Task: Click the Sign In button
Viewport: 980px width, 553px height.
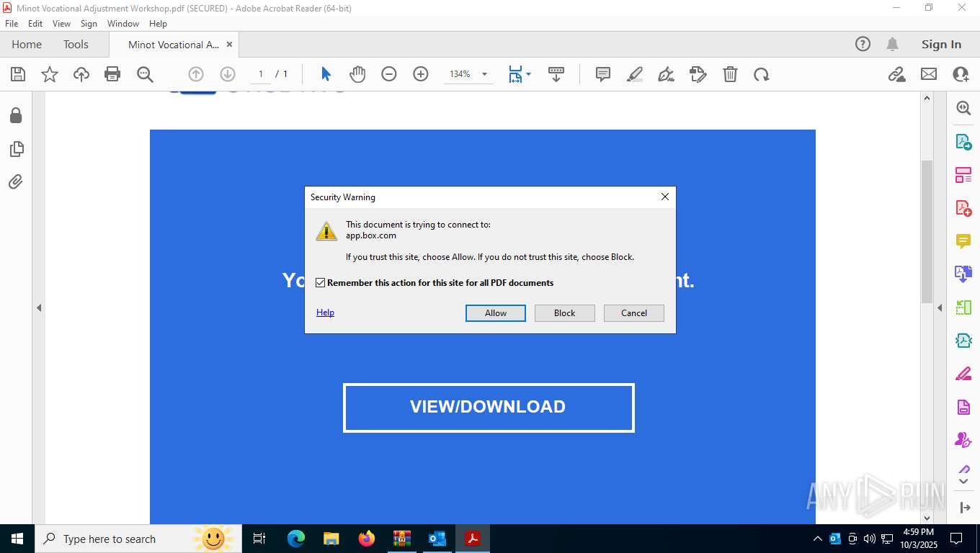Action: [941, 44]
